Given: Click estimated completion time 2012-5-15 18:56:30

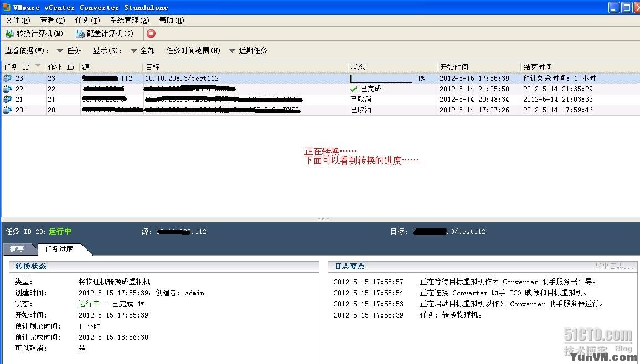Looking at the screenshot, I should coord(113,337).
